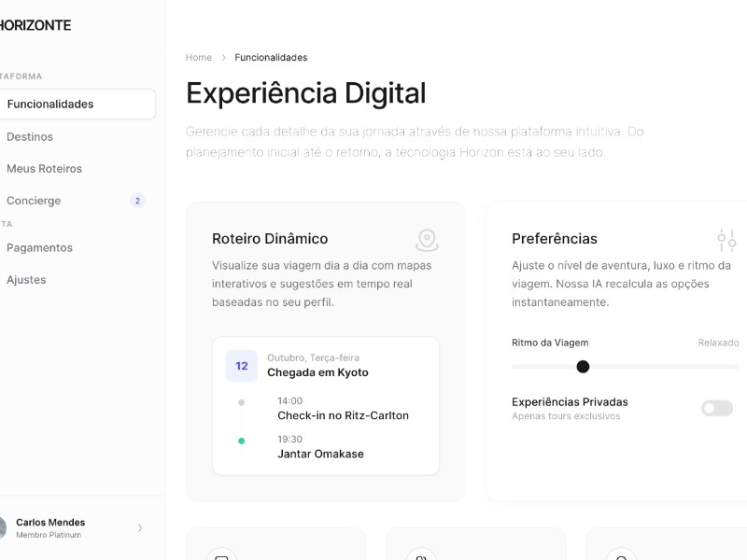Click the sliders icon in the Preferências card
The image size is (747, 560).
pyautogui.click(x=726, y=240)
